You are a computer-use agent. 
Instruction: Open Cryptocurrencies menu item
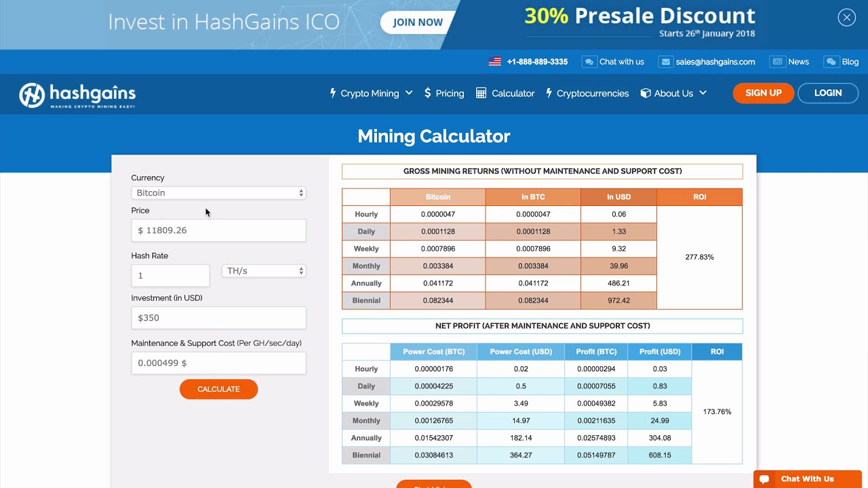coord(593,94)
